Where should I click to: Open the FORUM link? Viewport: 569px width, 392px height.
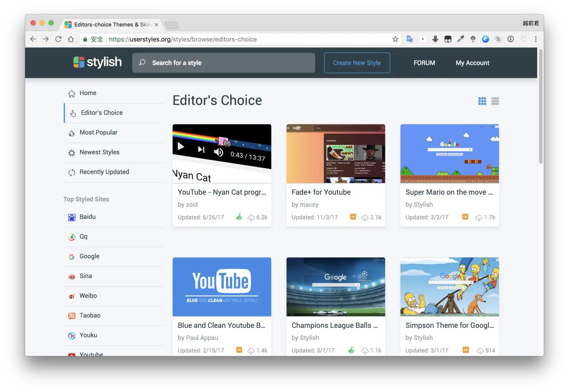point(424,63)
